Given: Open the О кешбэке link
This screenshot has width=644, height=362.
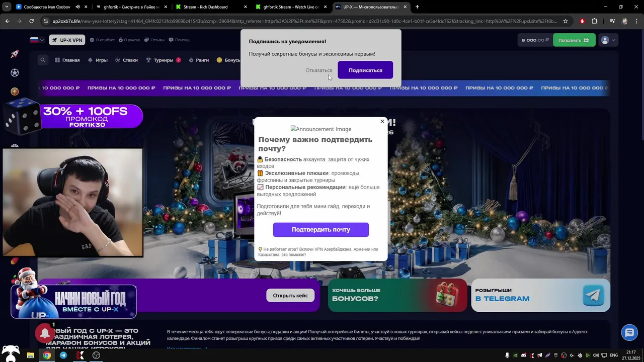Looking at the screenshot, I should [x=102, y=40].
